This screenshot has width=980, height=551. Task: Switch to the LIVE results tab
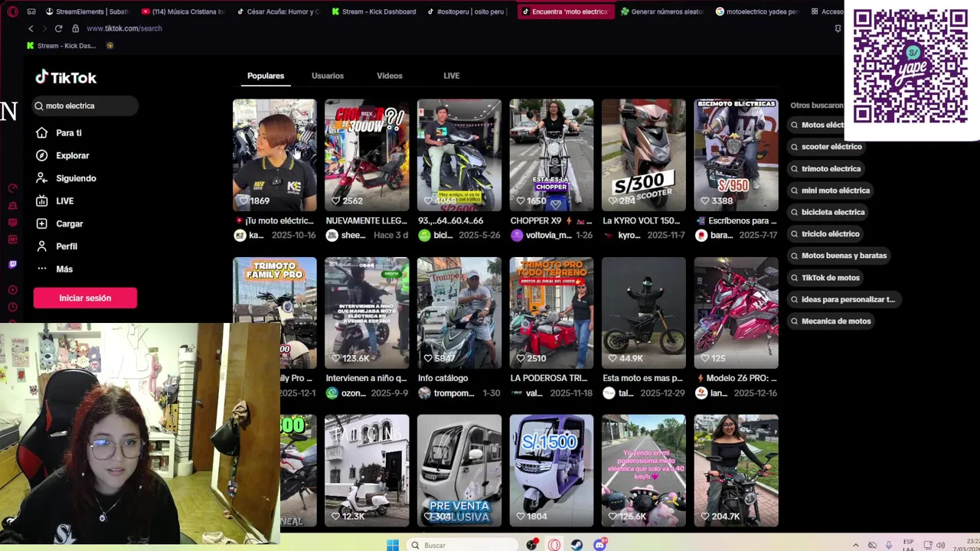pyautogui.click(x=452, y=76)
